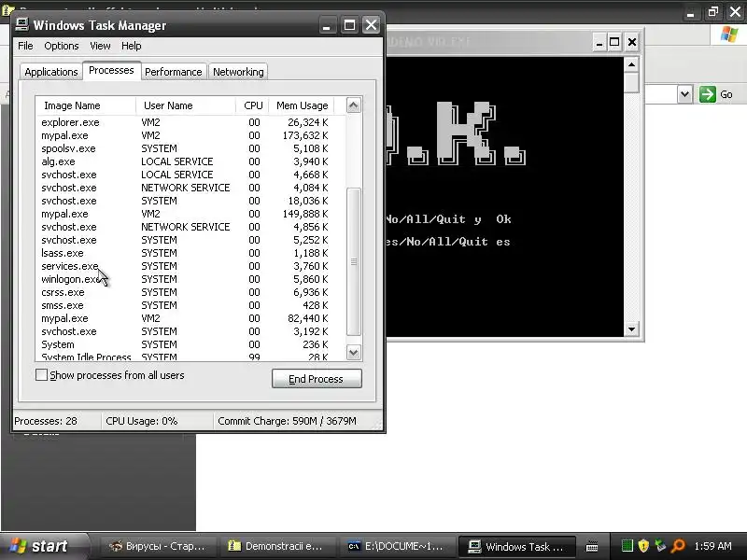Sort by the CPU column header
Screen dimensions: 747x560
tap(252, 105)
